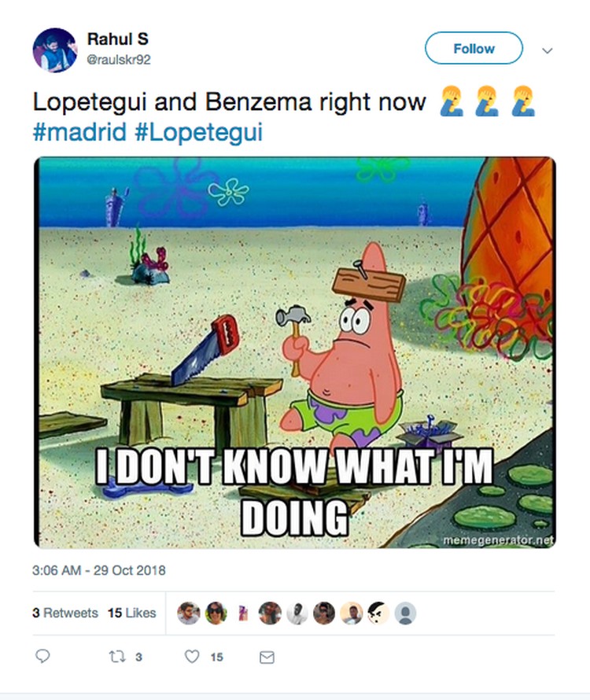
Task: Click the liker avatar wearing sunglasses, second in row
Action: coord(216,613)
